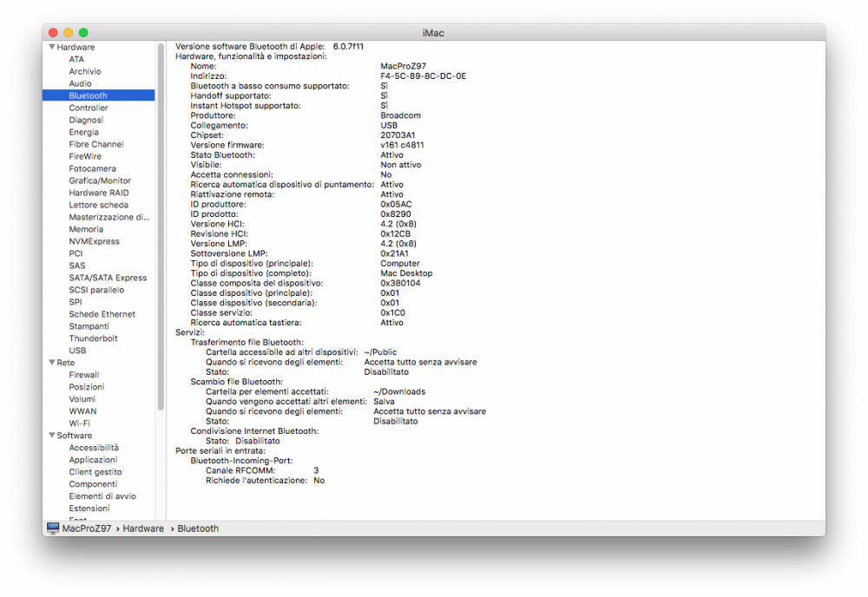Minimize window with the yellow button
The height and width of the screenshot is (597, 868).
coord(68,33)
